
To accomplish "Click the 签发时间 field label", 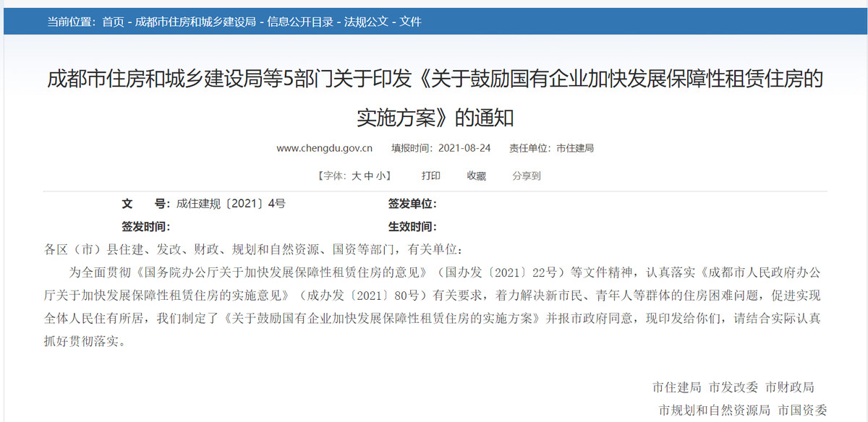I will tap(145, 227).
